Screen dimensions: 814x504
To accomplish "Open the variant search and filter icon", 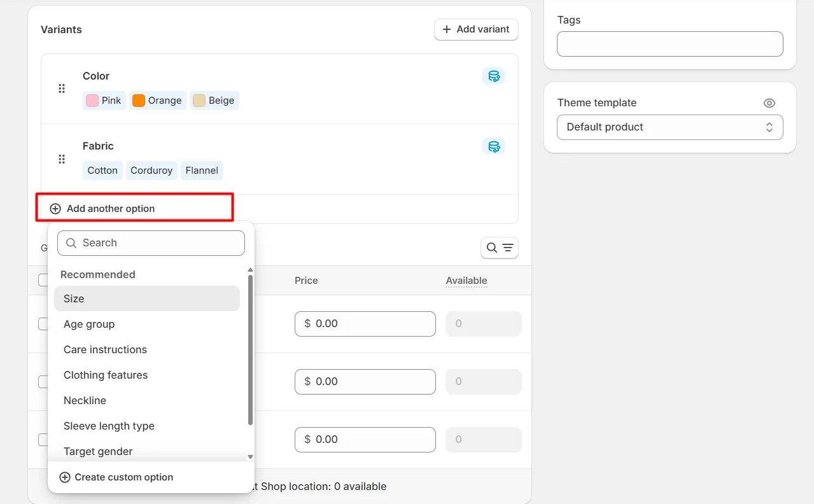I will point(499,248).
